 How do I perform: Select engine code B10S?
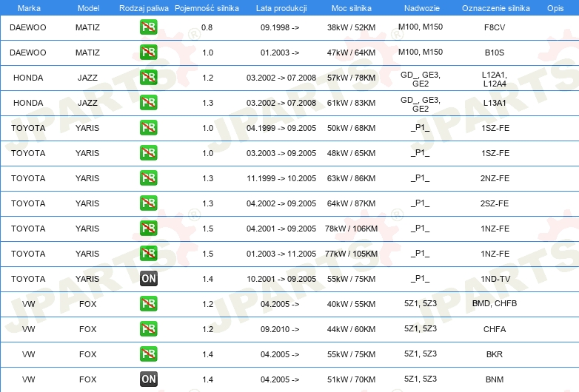[495, 53]
